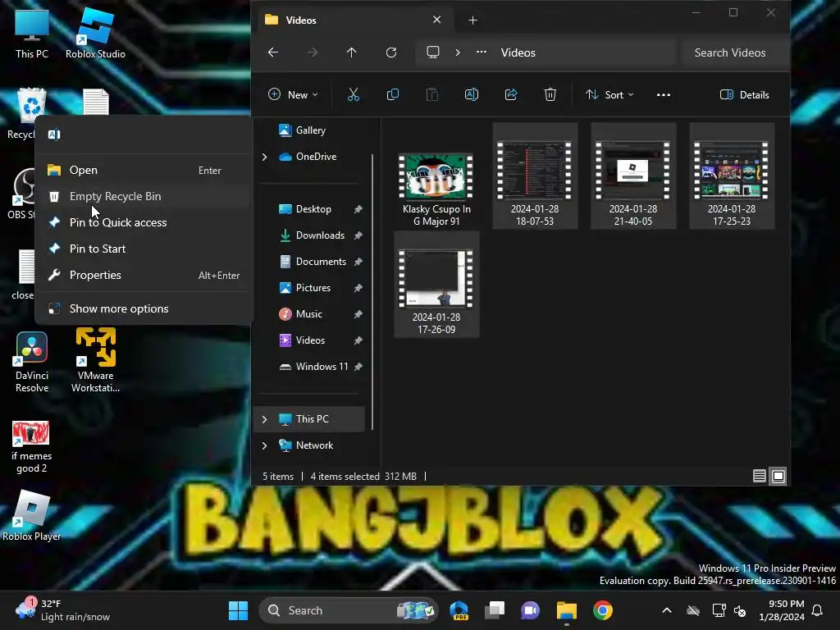Click the rename icon atop context menu

coord(54,135)
